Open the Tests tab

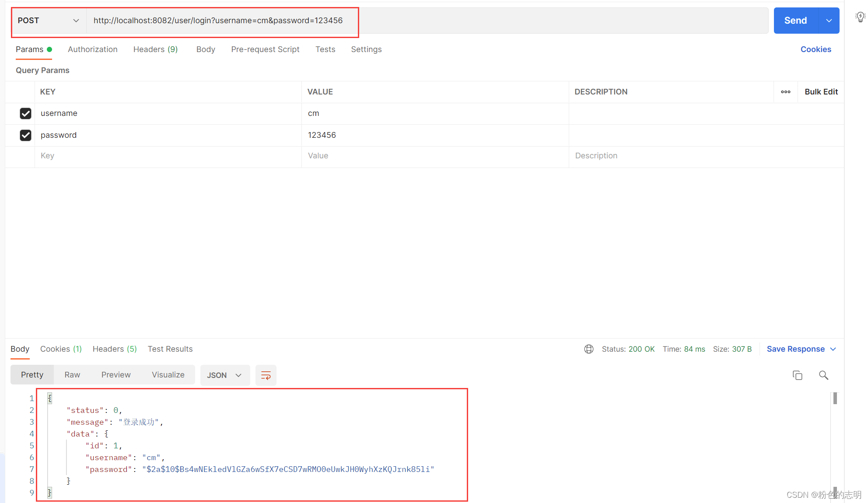coord(325,49)
